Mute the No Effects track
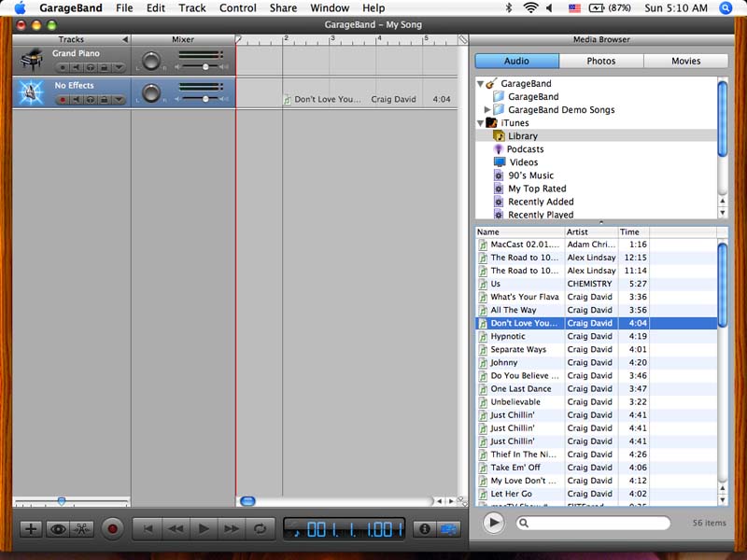 click(77, 100)
